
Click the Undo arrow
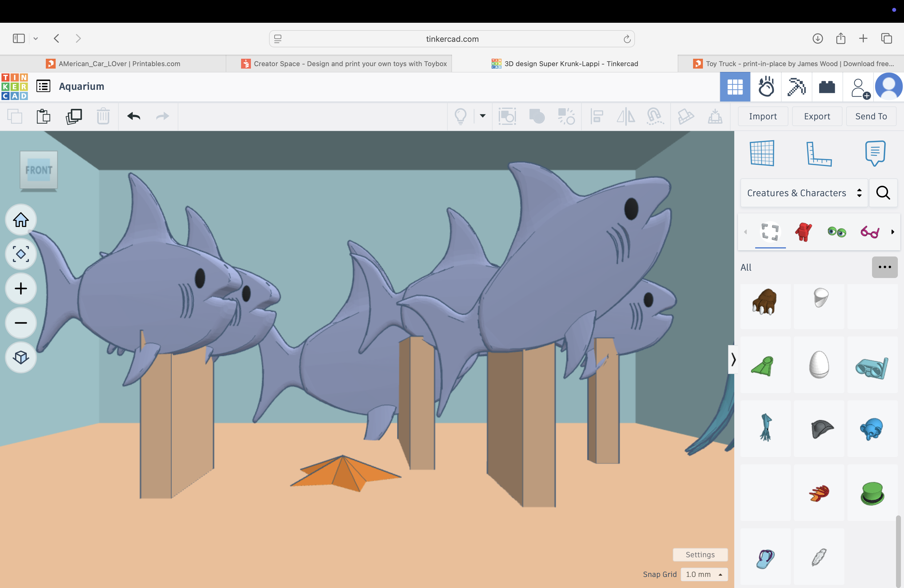click(x=134, y=116)
